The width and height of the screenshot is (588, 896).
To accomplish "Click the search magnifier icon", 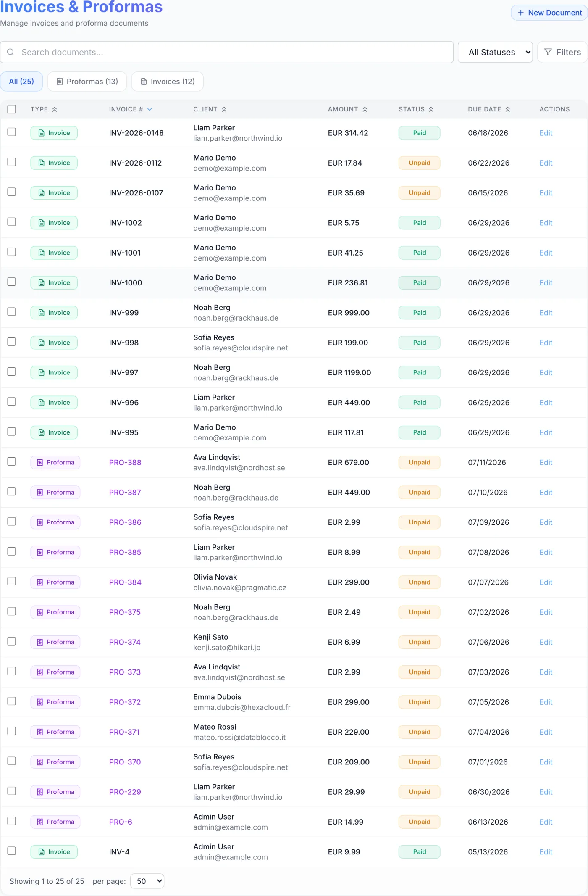I will click(11, 52).
